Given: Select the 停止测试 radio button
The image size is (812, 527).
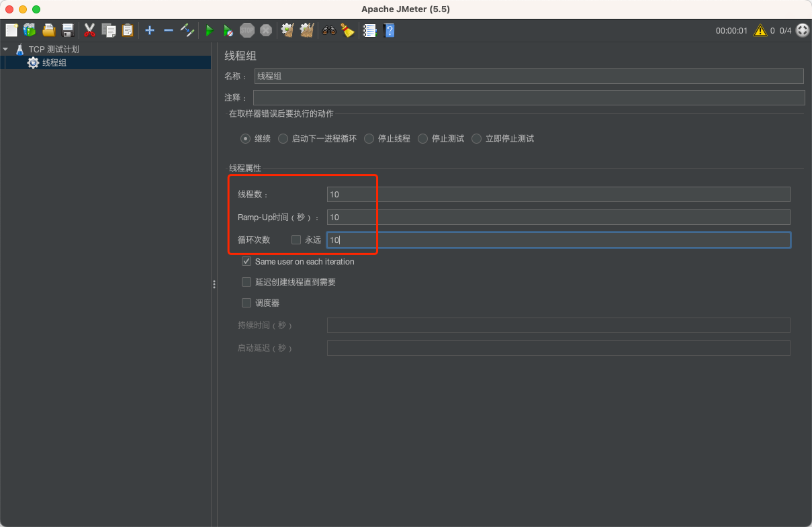Looking at the screenshot, I should [x=423, y=138].
